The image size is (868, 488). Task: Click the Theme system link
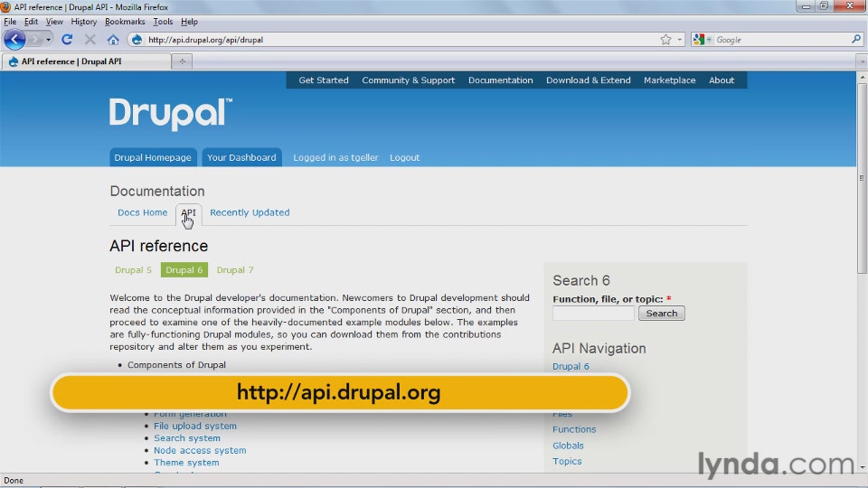pyautogui.click(x=186, y=463)
